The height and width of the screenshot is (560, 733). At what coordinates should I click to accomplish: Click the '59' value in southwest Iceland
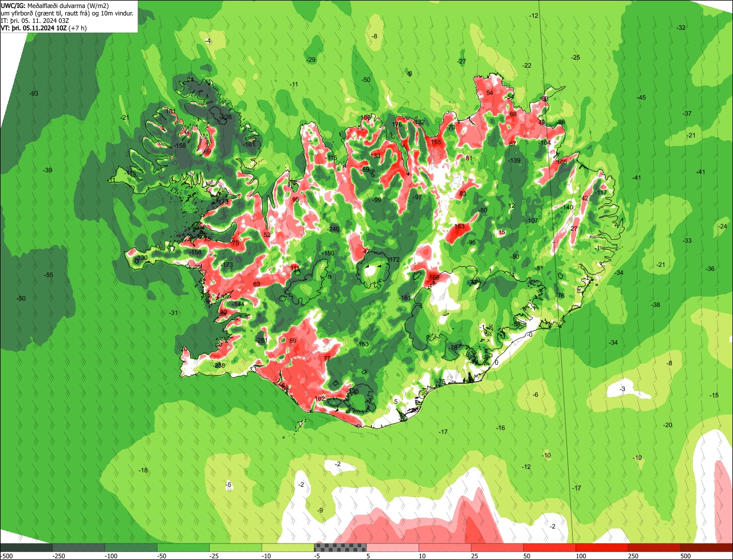click(293, 341)
